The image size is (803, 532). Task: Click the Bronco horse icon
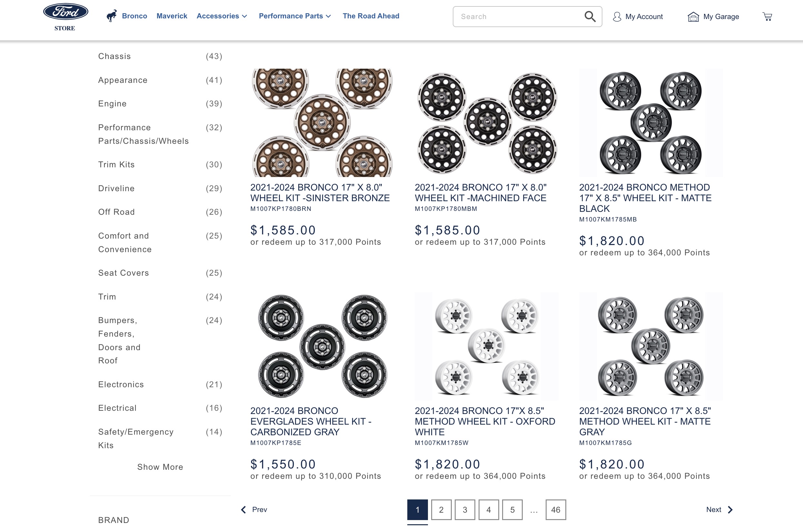pyautogui.click(x=112, y=15)
